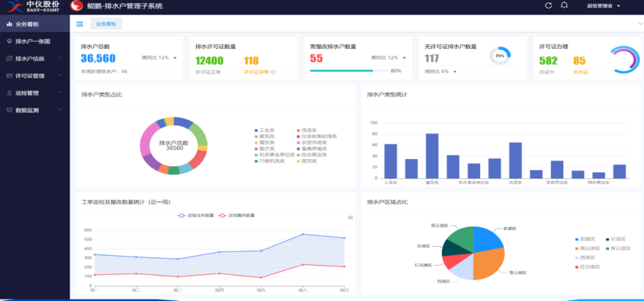This screenshot has width=644, height=301.
Task: Toggle 新建区 in the pie chart legend
Action: 586,240
